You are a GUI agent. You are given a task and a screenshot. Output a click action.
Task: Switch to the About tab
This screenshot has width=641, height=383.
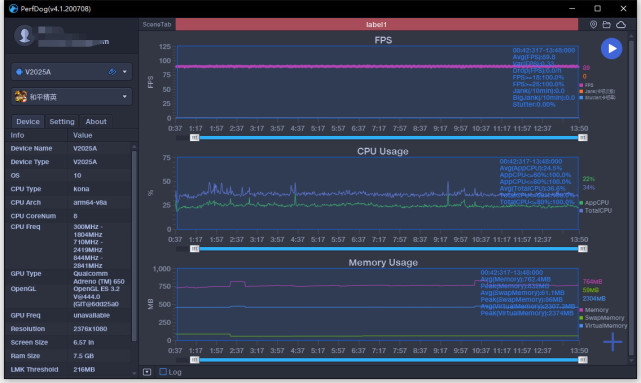pos(96,121)
